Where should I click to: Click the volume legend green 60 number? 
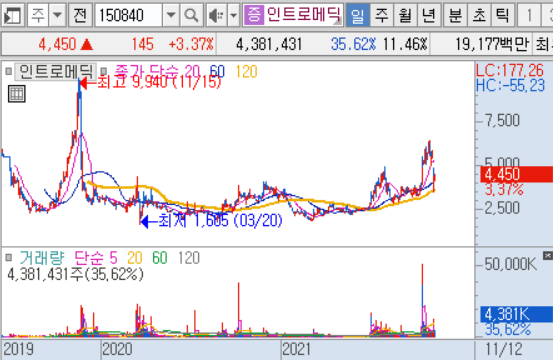point(160,258)
